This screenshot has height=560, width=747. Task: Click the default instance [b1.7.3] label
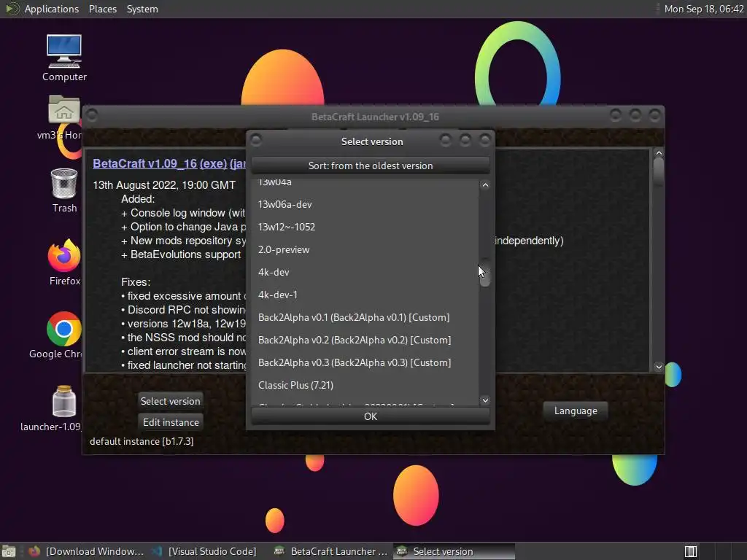click(x=142, y=441)
